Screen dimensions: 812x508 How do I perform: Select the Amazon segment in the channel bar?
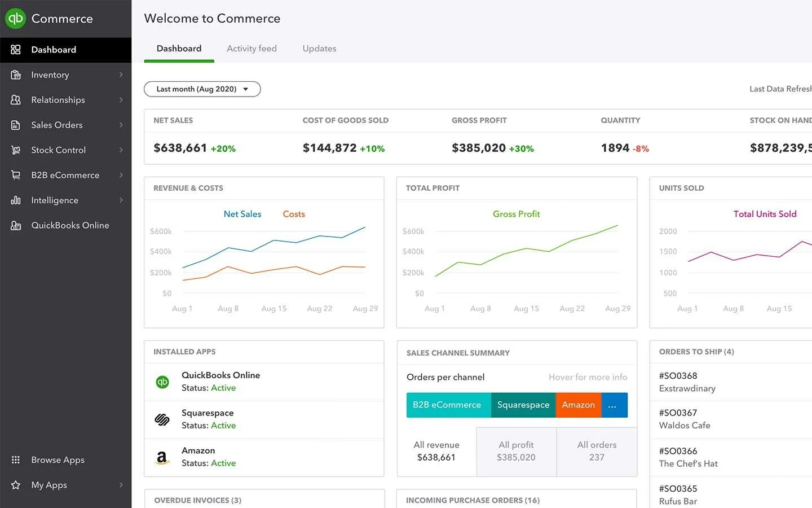pos(578,405)
